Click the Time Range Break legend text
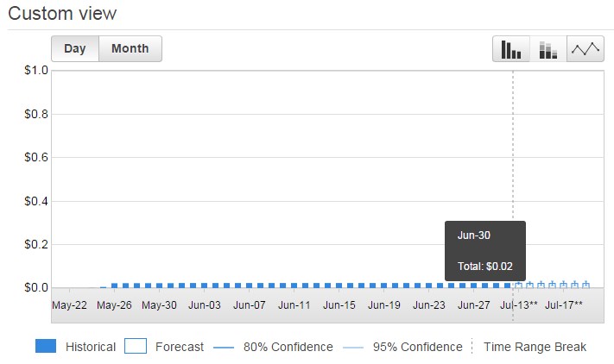The height and width of the screenshot is (364, 614). tap(535, 347)
